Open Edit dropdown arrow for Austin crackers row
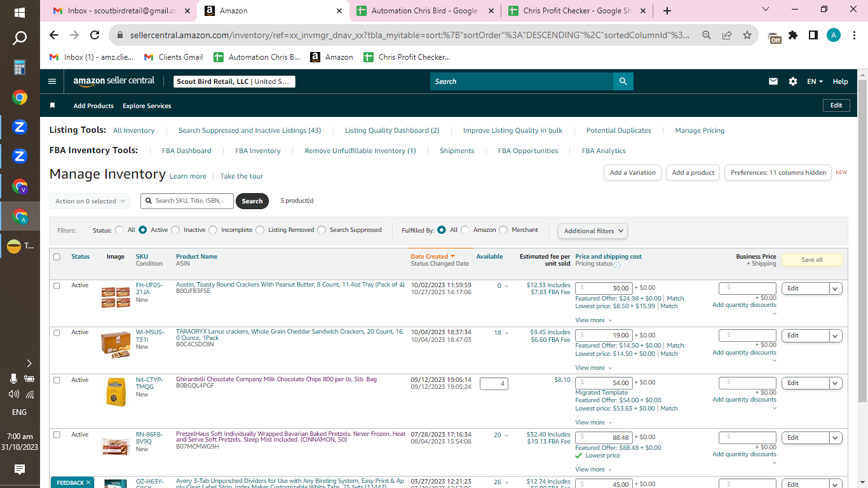Image resolution: width=868 pixels, height=488 pixels. [836, 288]
